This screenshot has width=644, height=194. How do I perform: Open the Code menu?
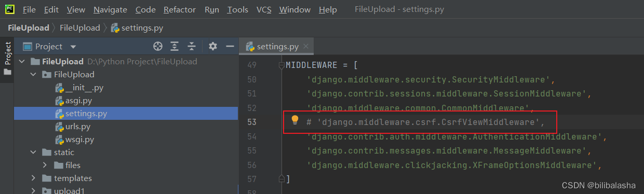tap(145, 10)
